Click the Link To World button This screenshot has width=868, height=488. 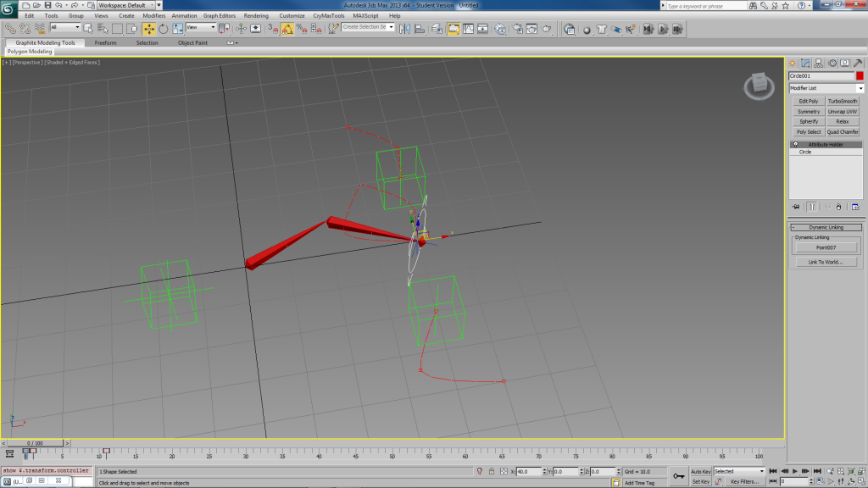(x=826, y=262)
